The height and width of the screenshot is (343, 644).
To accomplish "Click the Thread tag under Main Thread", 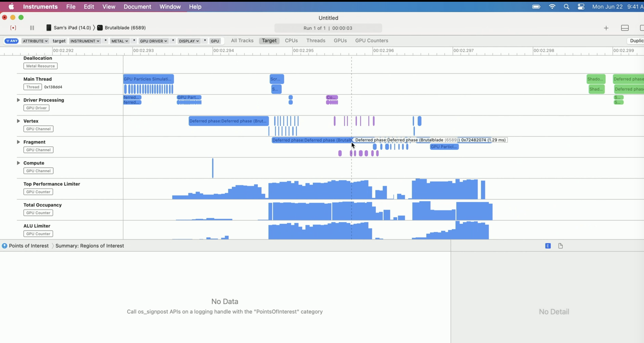I will pos(33,87).
